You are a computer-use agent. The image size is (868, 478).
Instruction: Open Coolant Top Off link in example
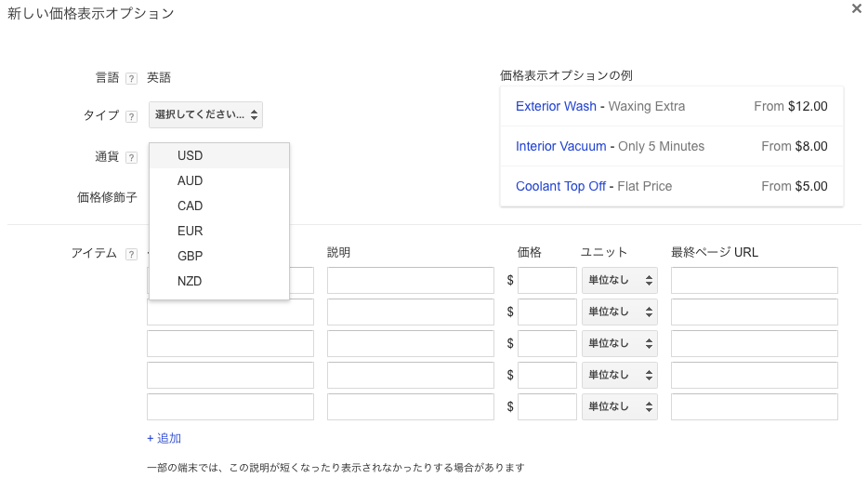click(560, 186)
